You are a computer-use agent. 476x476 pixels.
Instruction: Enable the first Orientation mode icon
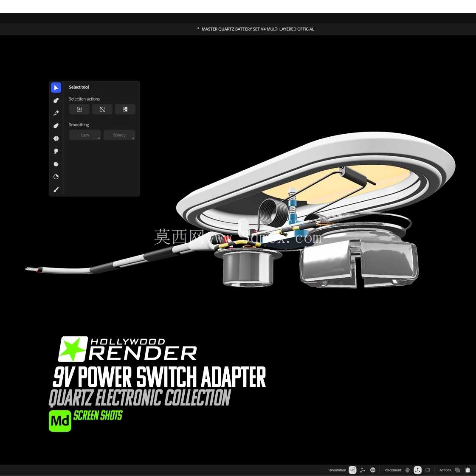352,470
